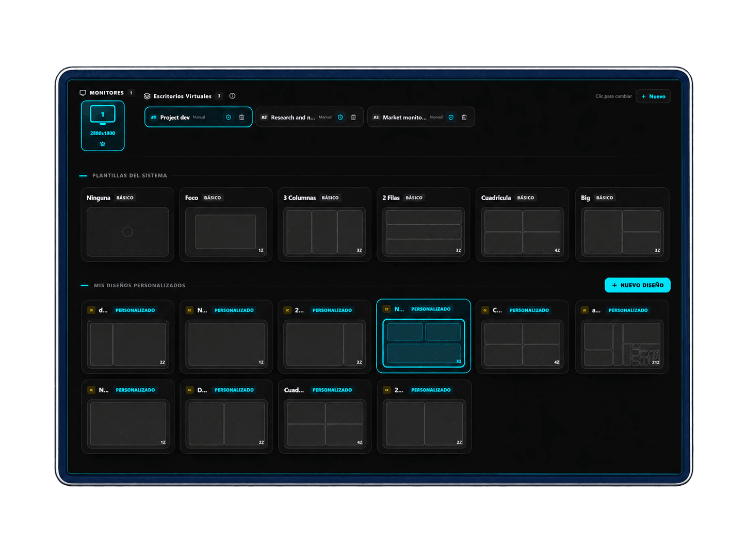Click the crown icon on the monitor card

(103, 144)
